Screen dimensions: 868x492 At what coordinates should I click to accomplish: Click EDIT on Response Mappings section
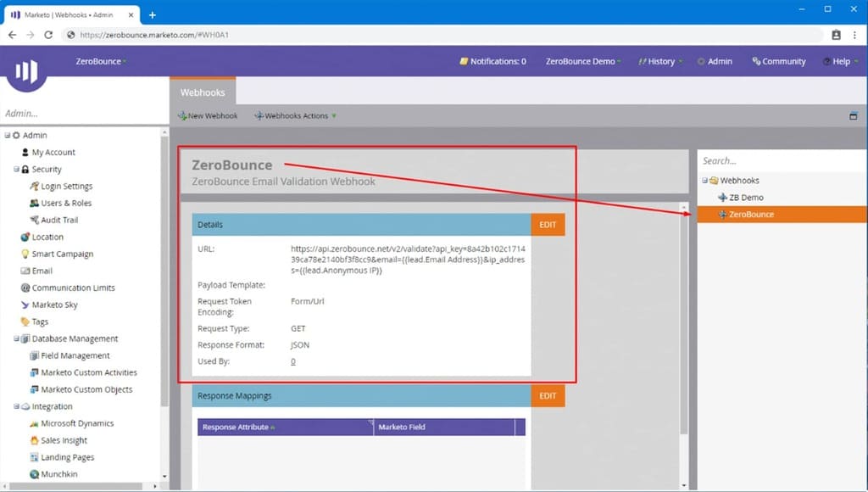(548, 395)
